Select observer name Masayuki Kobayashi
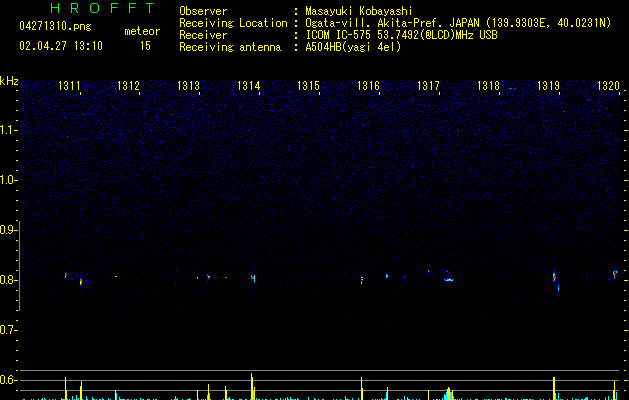This screenshot has height=400, width=629. coord(359,11)
